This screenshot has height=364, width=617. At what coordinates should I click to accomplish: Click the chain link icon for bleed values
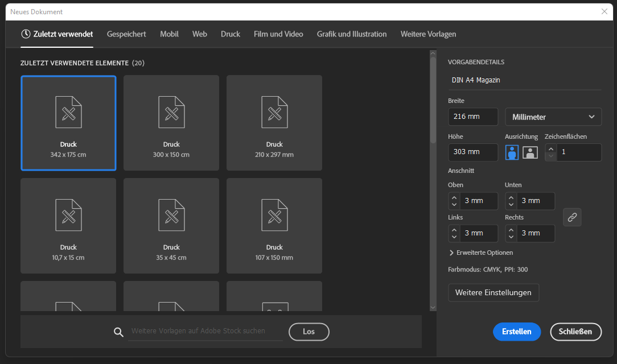click(572, 217)
